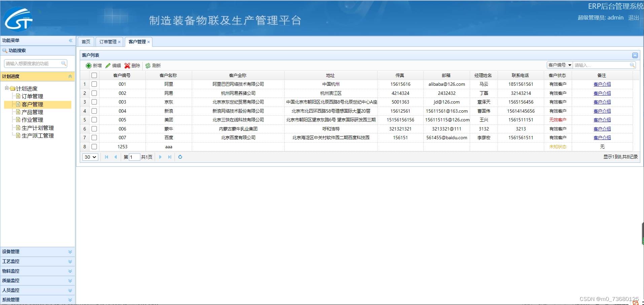The height and width of the screenshot is (305, 644).
Task: Sort by the 客户状态 column header
Action: (557, 75)
